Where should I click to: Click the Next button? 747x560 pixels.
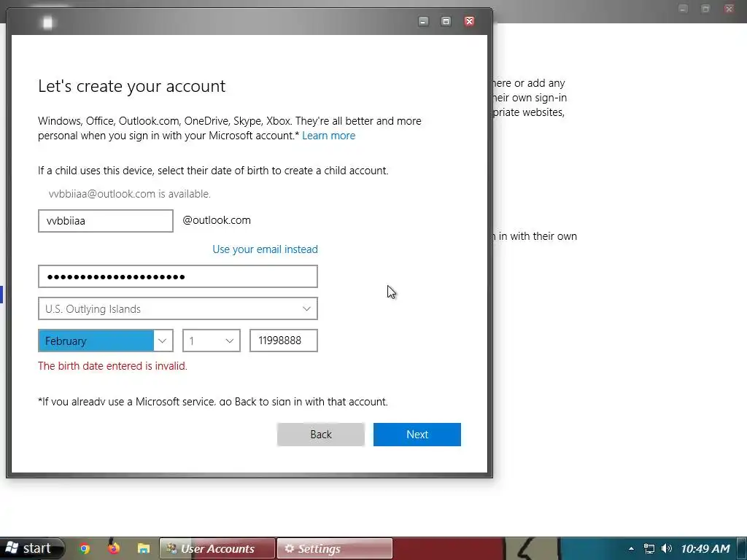click(417, 435)
